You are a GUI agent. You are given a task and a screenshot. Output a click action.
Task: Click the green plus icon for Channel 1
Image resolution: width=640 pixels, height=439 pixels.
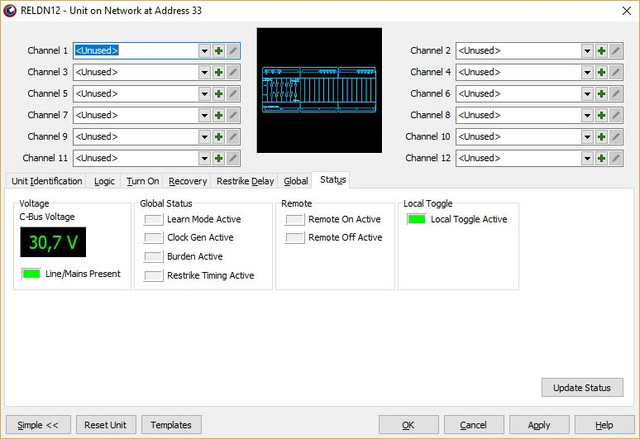[x=219, y=51]
